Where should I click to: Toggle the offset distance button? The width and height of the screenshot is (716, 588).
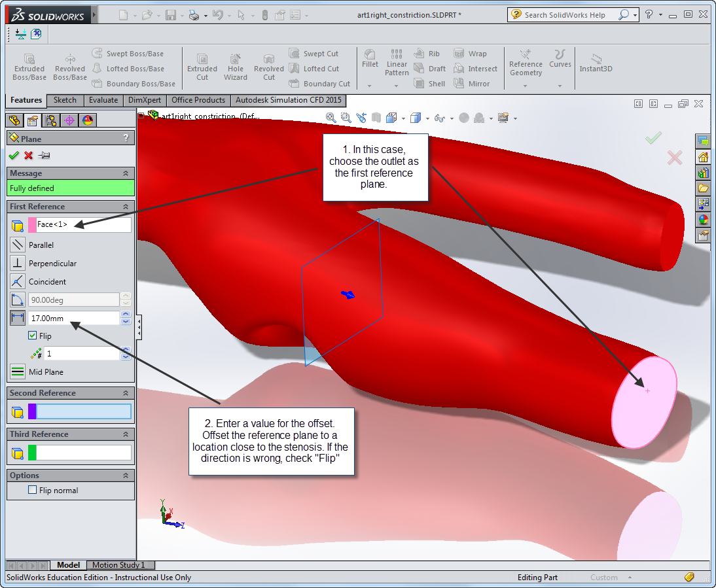(18, 318)
